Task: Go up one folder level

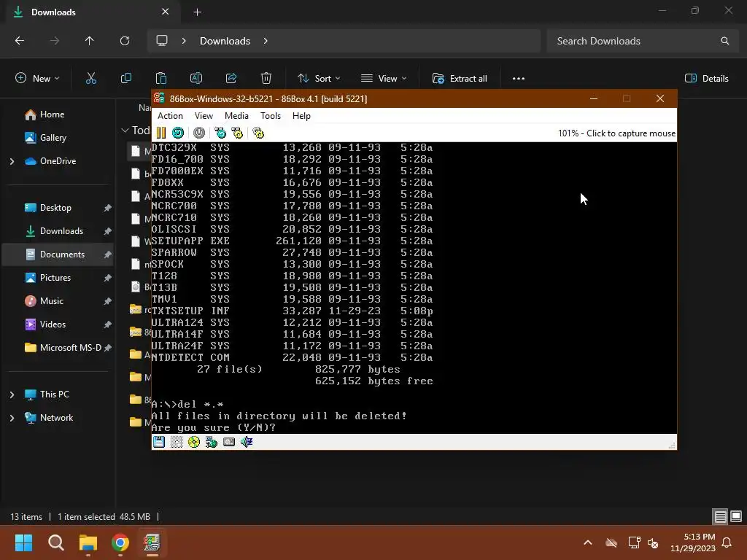Action: (89, 41)
